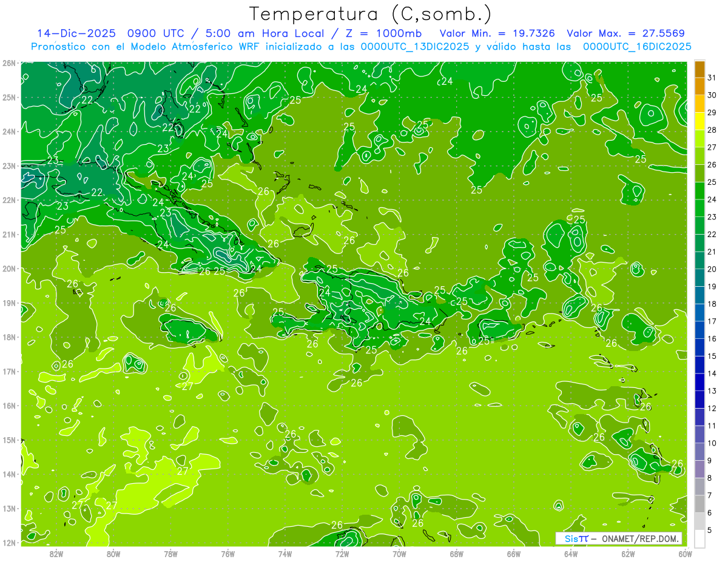Pick the teal swatch between 19 and 20
The width and height of the screenshot is (728, 562).
699,278
